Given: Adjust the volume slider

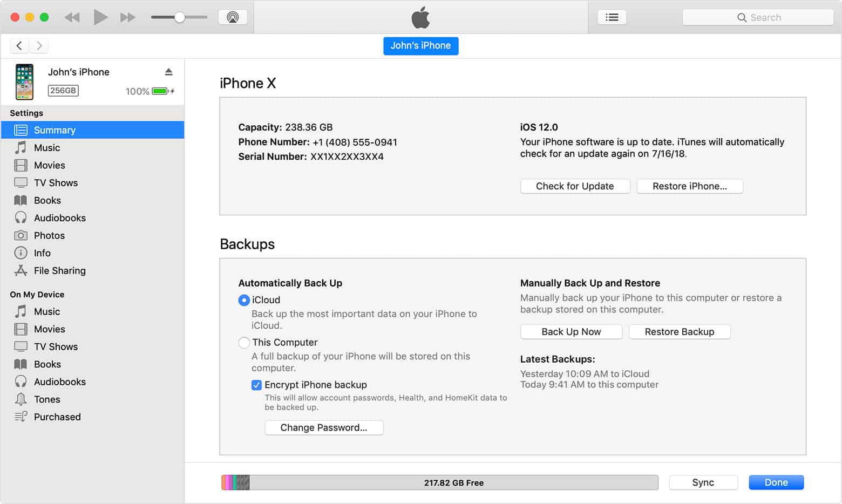Looking at the screenshot, I should 178,17.
